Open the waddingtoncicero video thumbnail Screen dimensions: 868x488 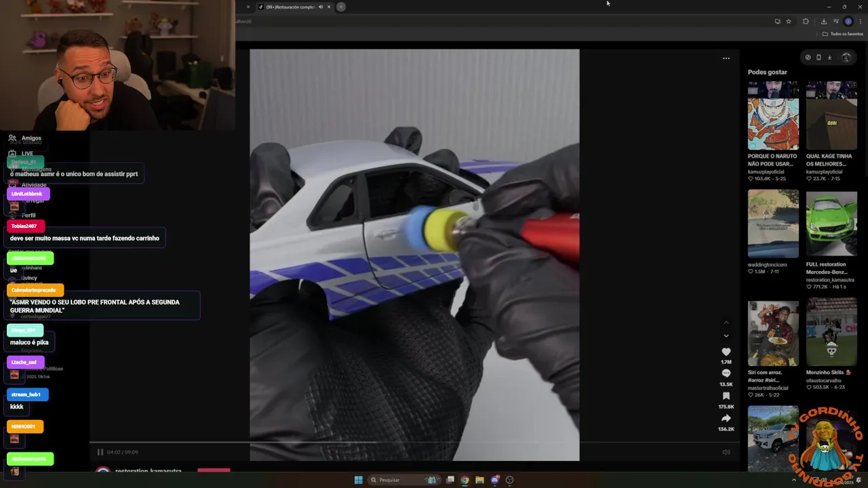tap(773, 224)
